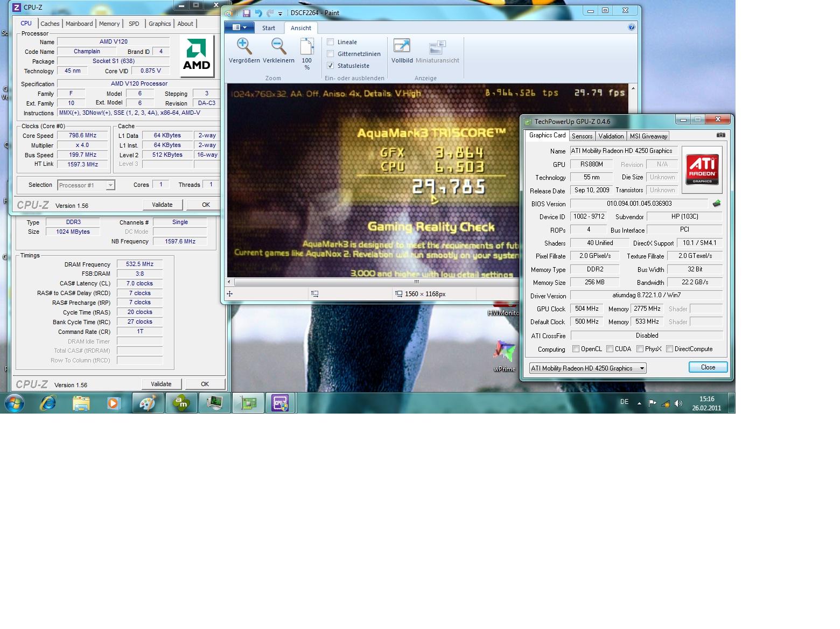Open the SPD tab in CPU-Z
This screenshot has width=840, height=629.
134,24
